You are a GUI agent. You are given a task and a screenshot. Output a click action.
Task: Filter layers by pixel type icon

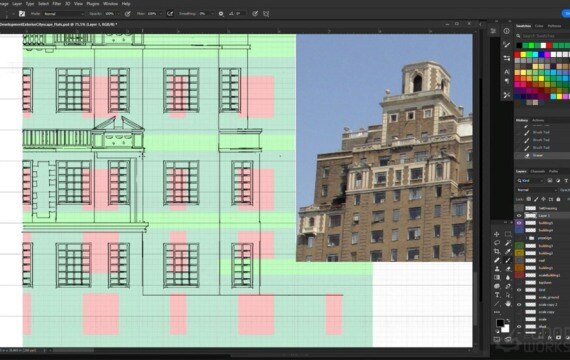(550, 181)
